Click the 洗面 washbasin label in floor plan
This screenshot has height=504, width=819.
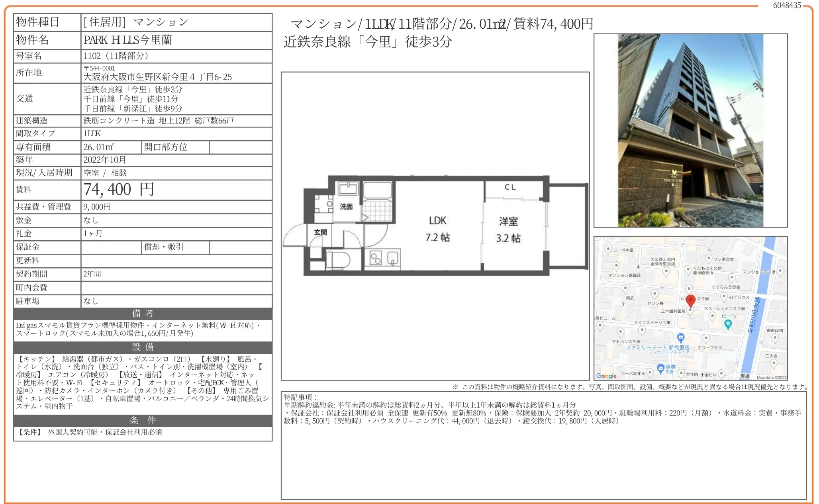pyautogui.click(x=346, y=206)
